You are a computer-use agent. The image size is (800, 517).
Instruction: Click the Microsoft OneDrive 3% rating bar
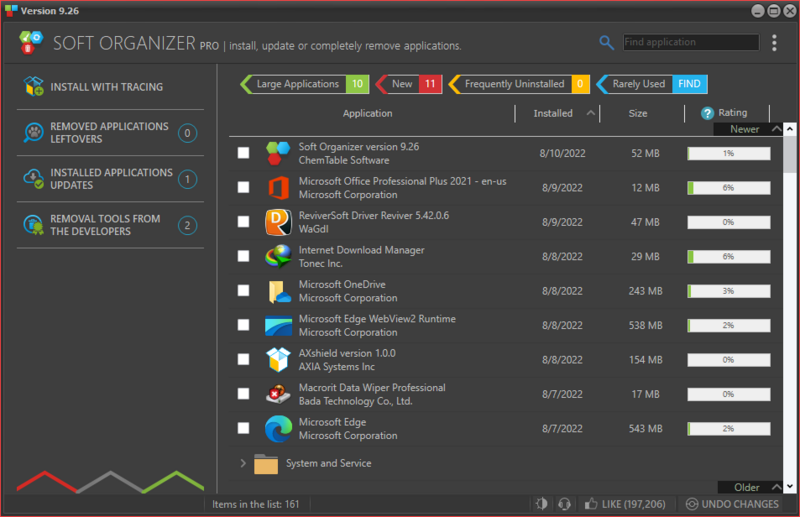tap(729, 291)
